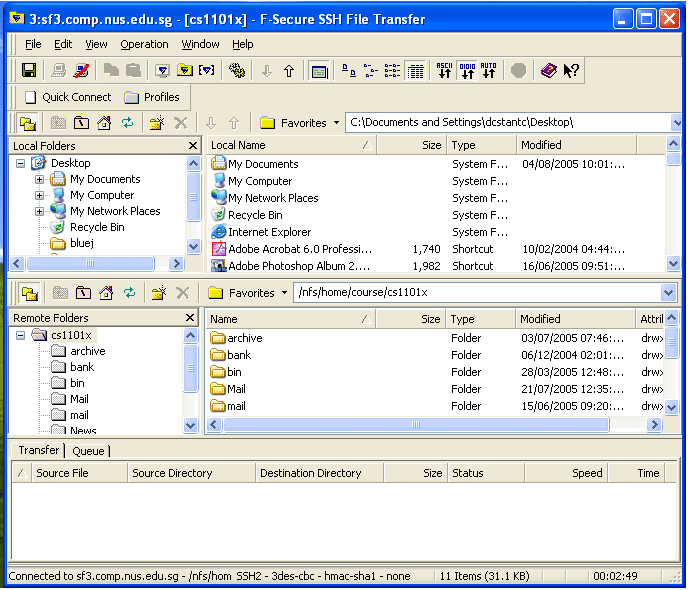Click the Connect computer icon in the toolbar
Screen dimensions: 688x590
click(x=59, y=71)
